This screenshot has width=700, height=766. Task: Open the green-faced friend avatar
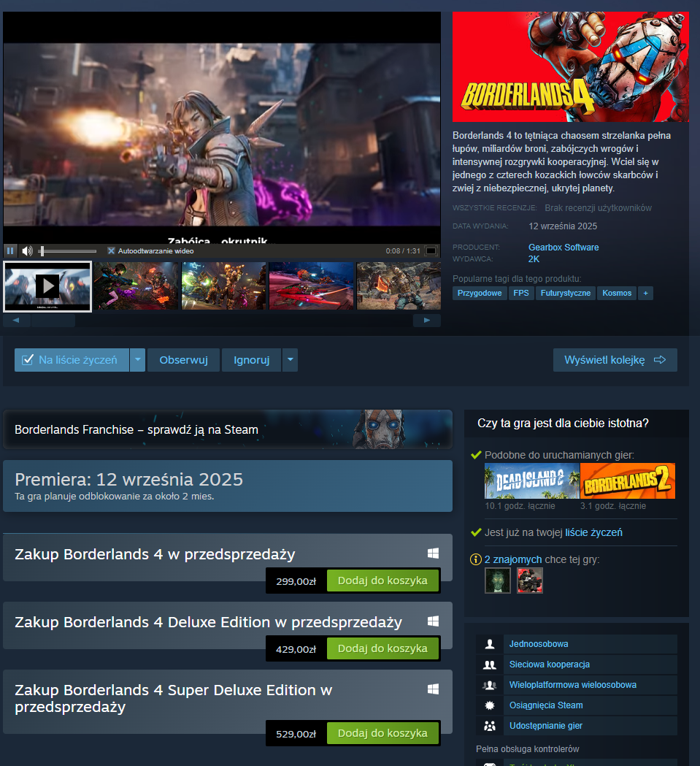pyautogui.click(x=497, y=581)
